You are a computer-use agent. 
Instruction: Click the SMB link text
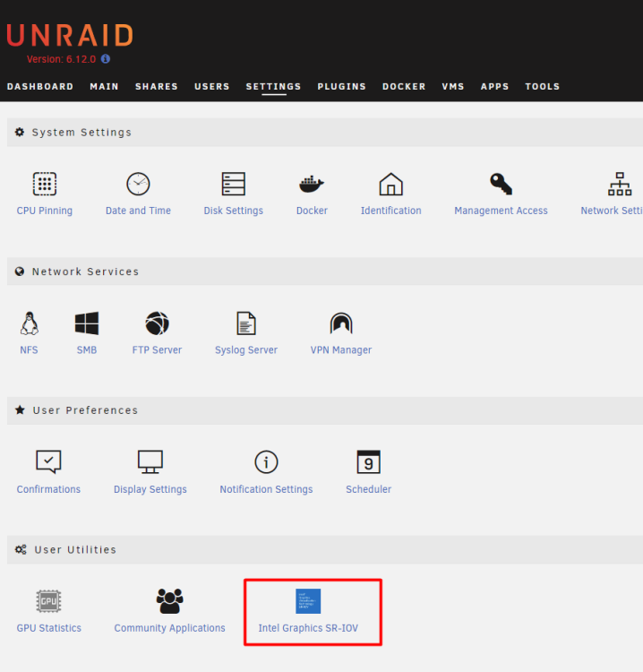pos(87,349)
